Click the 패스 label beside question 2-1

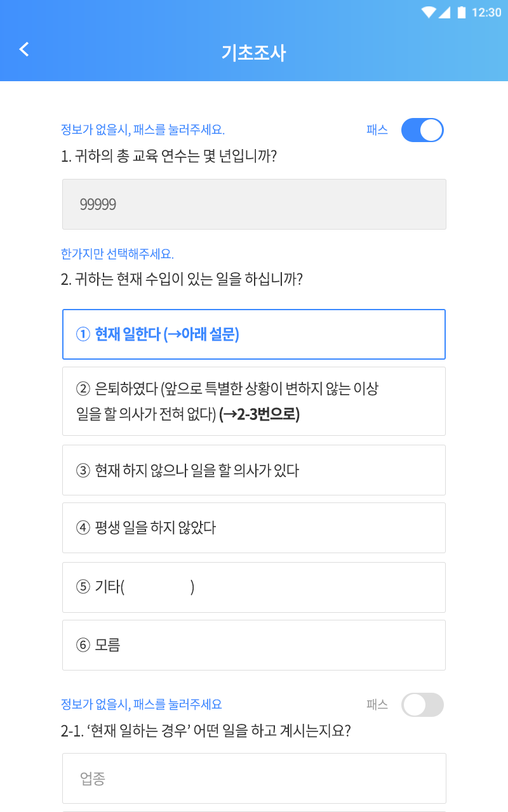(377, 705)
